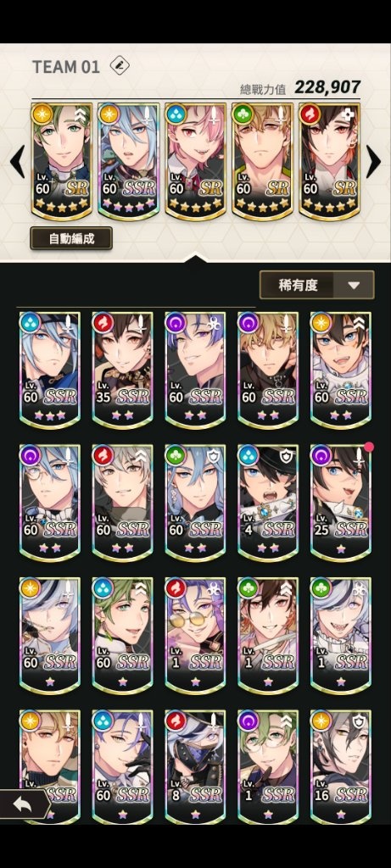Select the green-haired SR card in team slot one
Viewport: 391px width, 868px height.
click(x=61, y=161)
